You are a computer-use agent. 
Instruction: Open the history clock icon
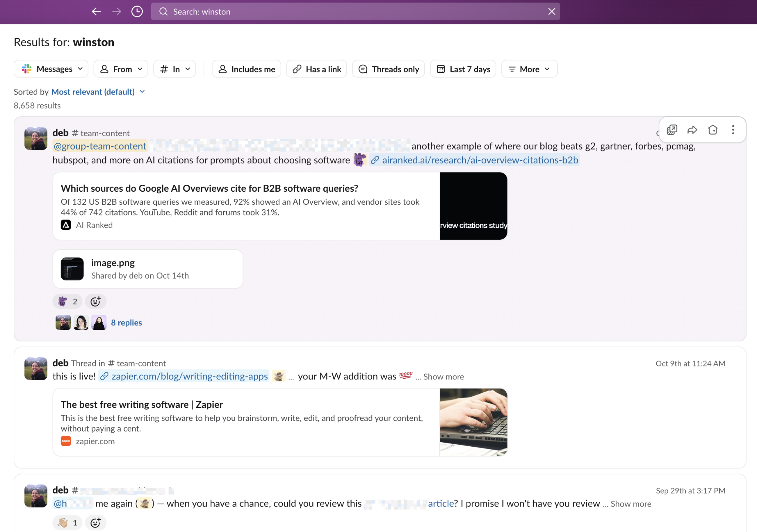coord(137,11)
